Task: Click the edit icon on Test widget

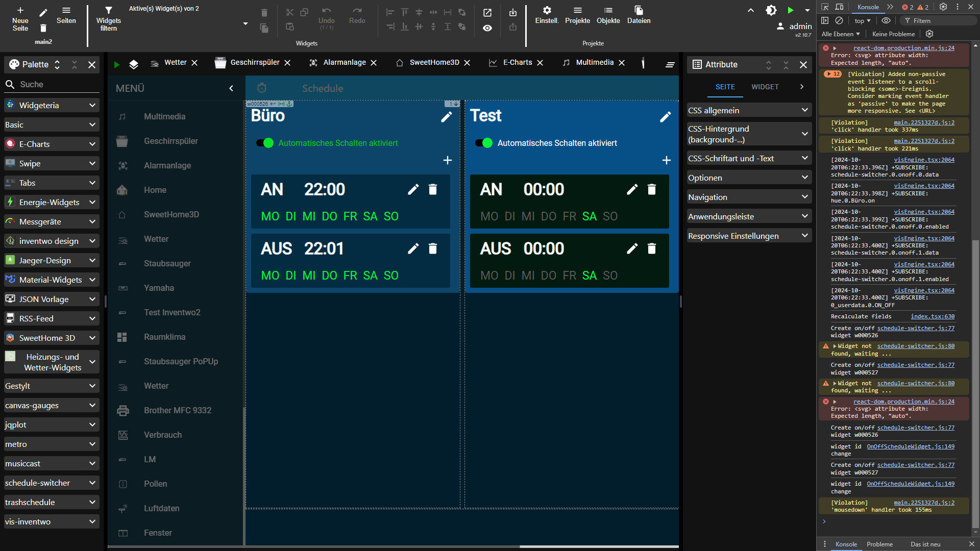Action: point(665,117)
